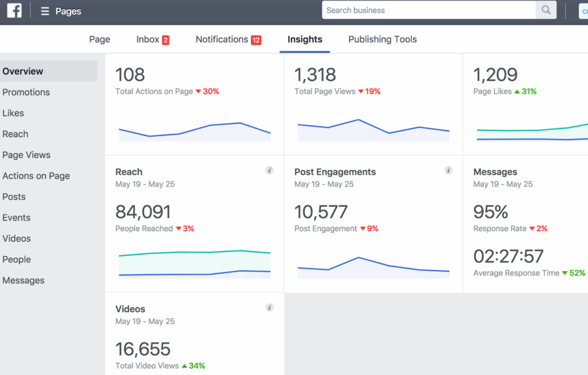The width and height of the screenshot is (588, 375).
Task: Click the Videos section info icon
Action: 269,307
